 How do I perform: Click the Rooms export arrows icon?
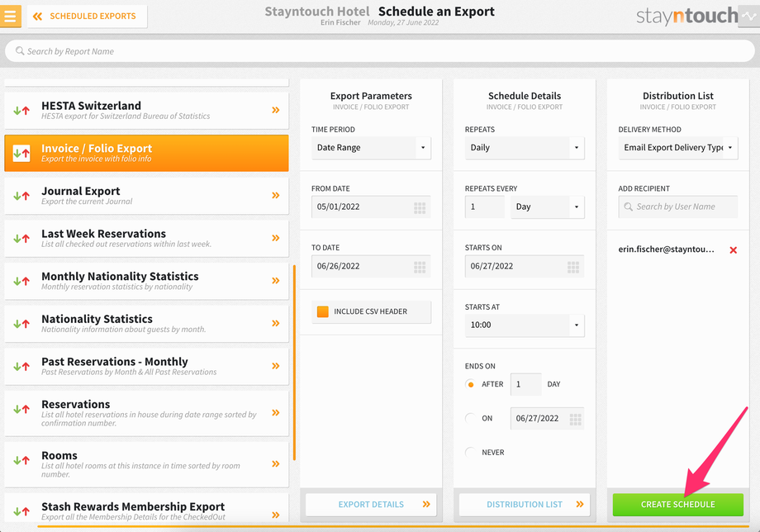[x=21, y=460]
